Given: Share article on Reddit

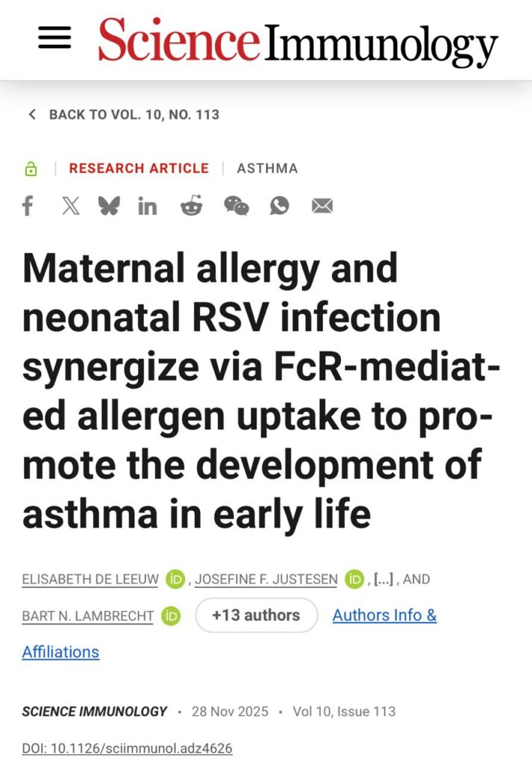Looking at the screenshot, I should coord(191,206).
